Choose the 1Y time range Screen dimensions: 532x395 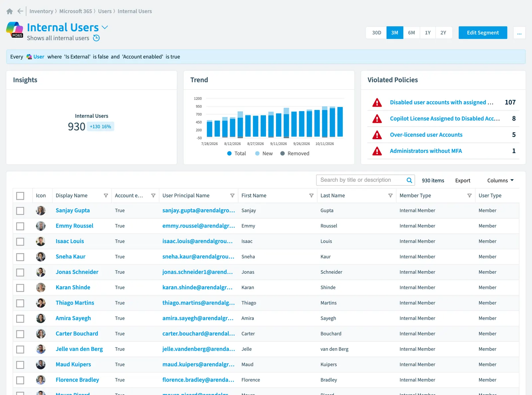(x=428, y=33)
